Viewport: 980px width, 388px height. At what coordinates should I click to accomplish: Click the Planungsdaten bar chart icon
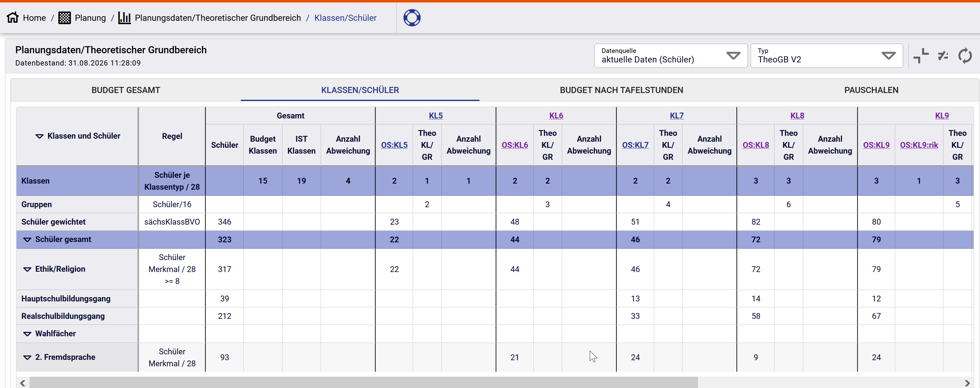[x=124, y=17]
